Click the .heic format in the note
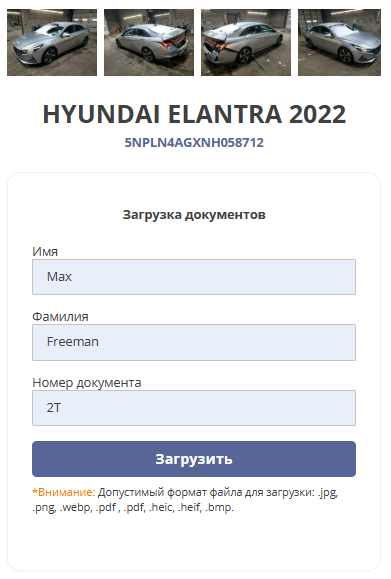Viewport: 391px width, 579px height. pyautogui.click(x=162, y=507)
